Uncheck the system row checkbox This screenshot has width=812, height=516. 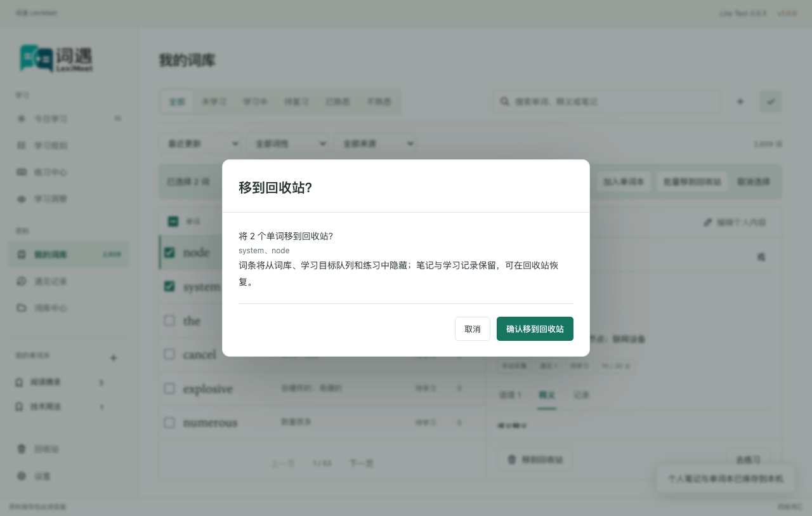169,286
